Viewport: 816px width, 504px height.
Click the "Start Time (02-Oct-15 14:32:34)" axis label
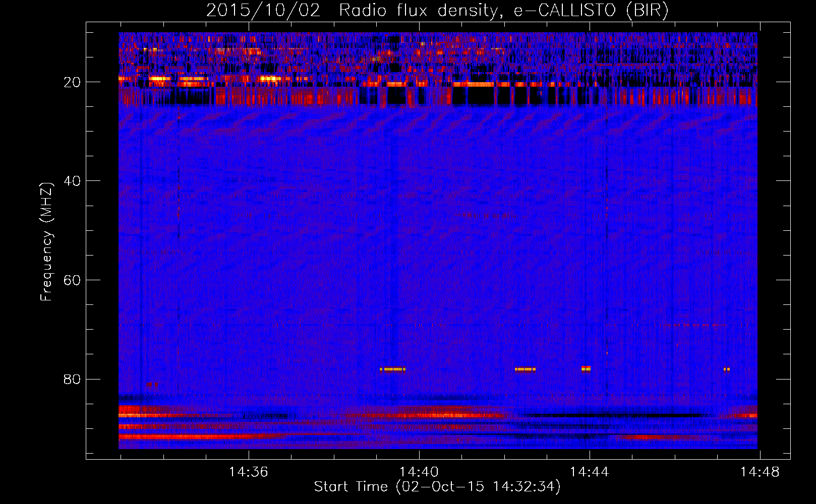coord(437,486)
